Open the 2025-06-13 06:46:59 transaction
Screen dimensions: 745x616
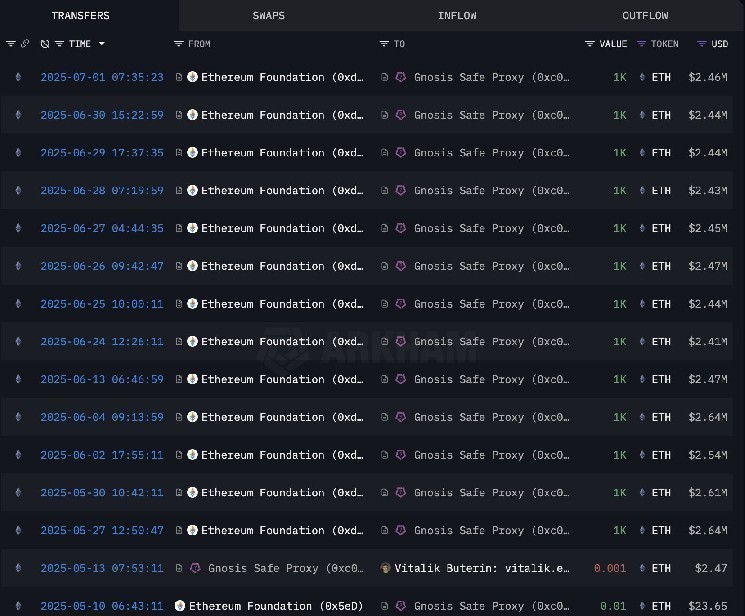101,379
